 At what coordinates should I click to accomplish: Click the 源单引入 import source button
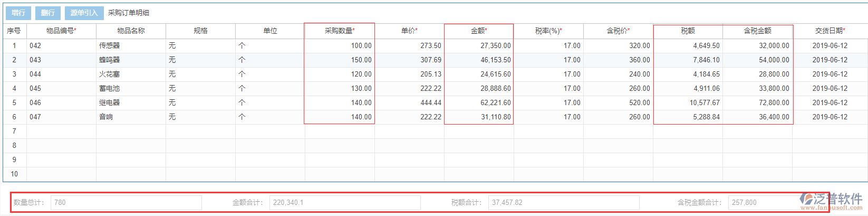(84, 13)
